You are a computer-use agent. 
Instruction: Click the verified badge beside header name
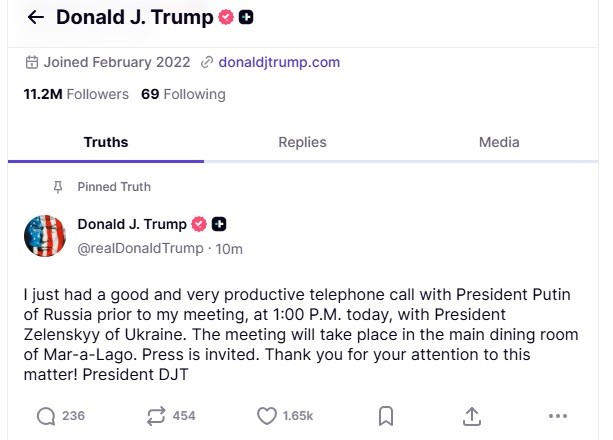[228, 17]
